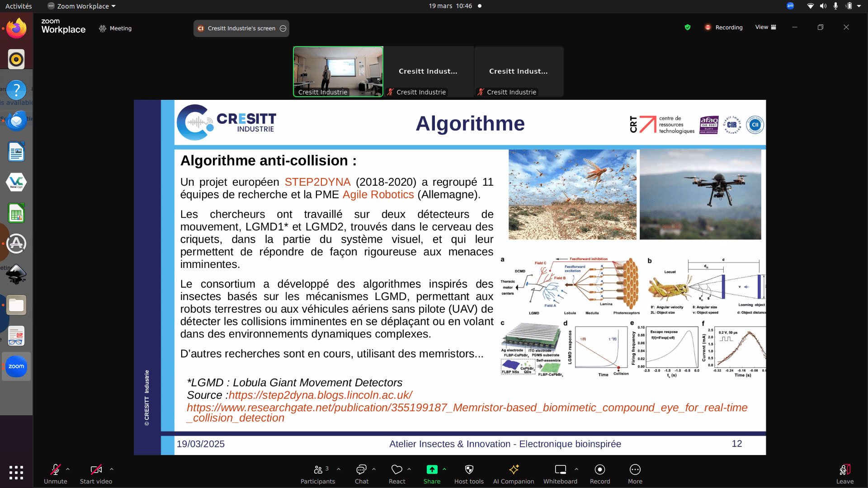Screen dimensions: 868x488
Task: Select the second Cresitt Indust... participant tile
Action: click(x=428, y=71)
